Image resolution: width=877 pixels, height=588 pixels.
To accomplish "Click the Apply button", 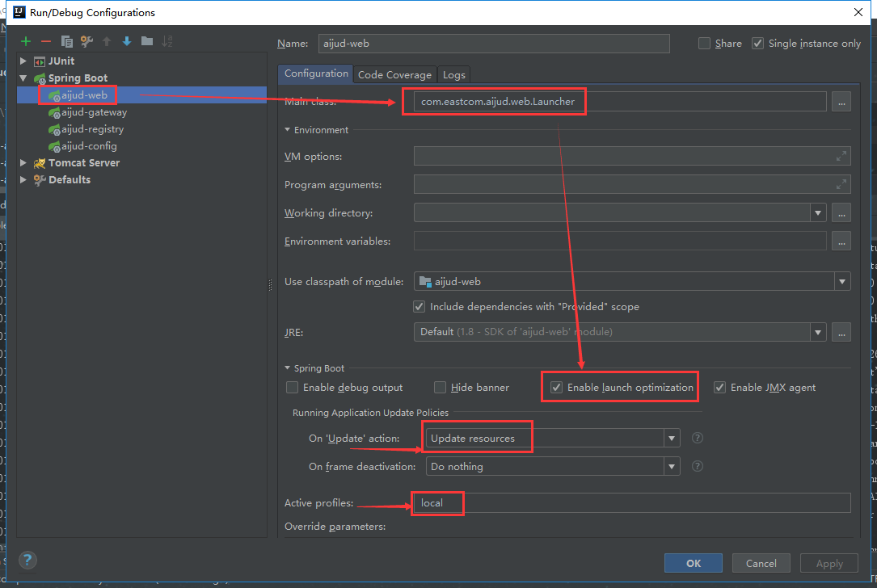I will click(x=829, y=564).
